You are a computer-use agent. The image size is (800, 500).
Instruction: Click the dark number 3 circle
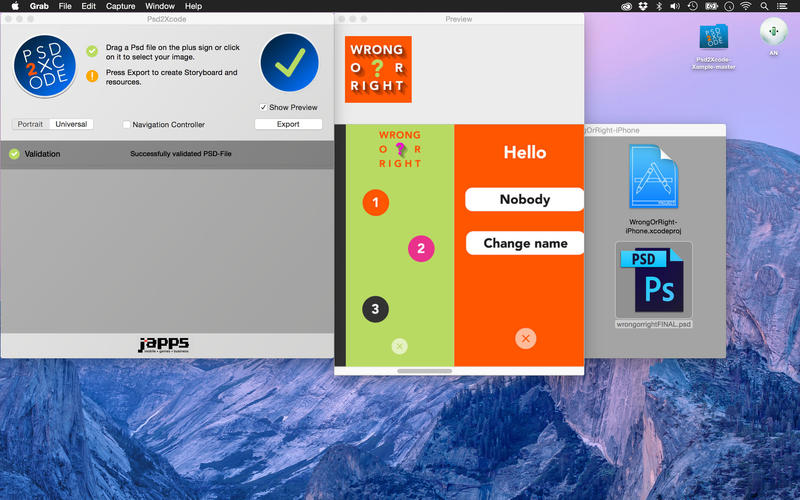pos(375,309)
